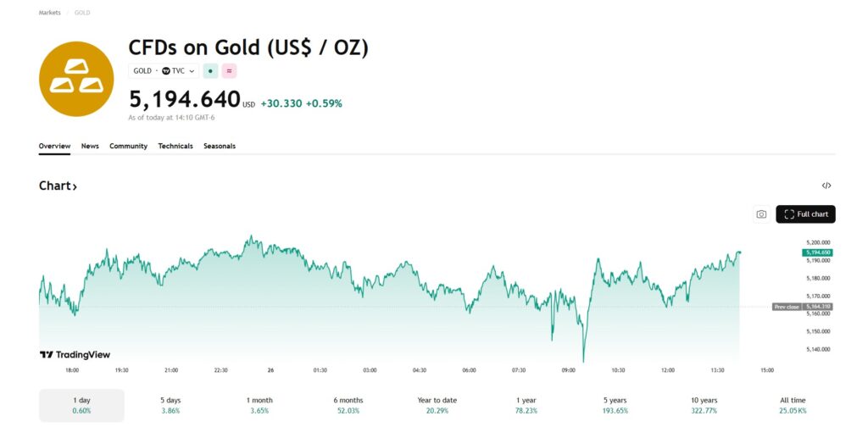Image resolution: width=868 pixels, height=427 pixels.
Task: Expand the Chart section heading arrow
Action: coord(75,186)
